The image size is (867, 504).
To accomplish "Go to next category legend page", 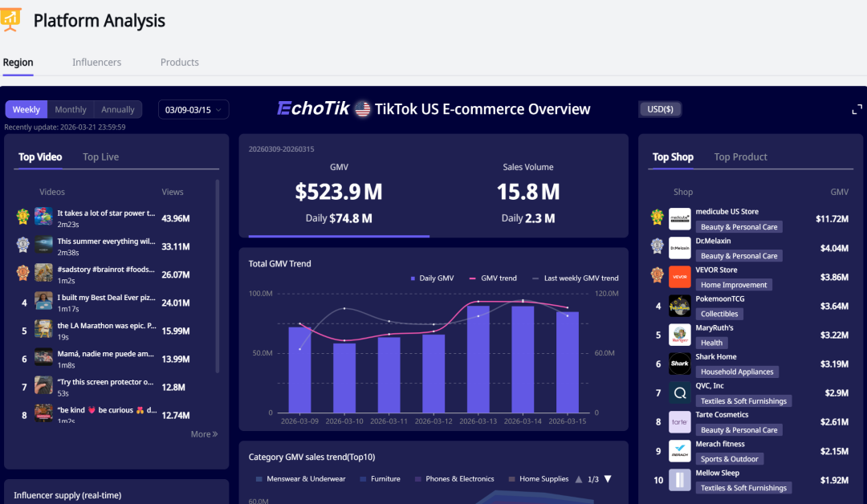I will 608,479.
